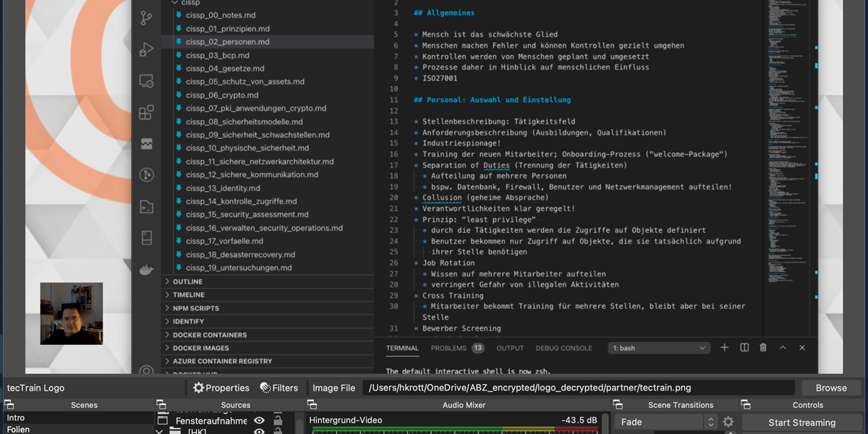Screen dimensions: 868x434
Task: Expand the OUTLINE section
Action: coord(187,281)
